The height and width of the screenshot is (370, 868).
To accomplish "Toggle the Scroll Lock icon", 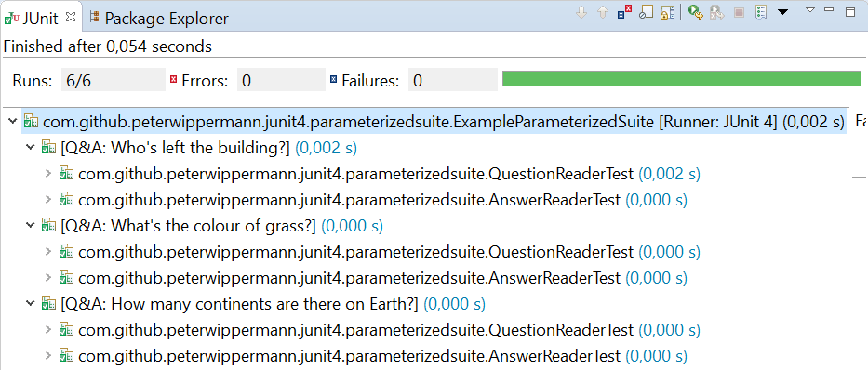I will tap(668, 12).
